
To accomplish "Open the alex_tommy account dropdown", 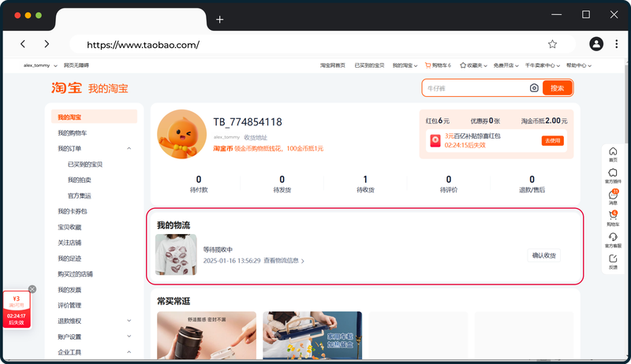I will (40, 65).
